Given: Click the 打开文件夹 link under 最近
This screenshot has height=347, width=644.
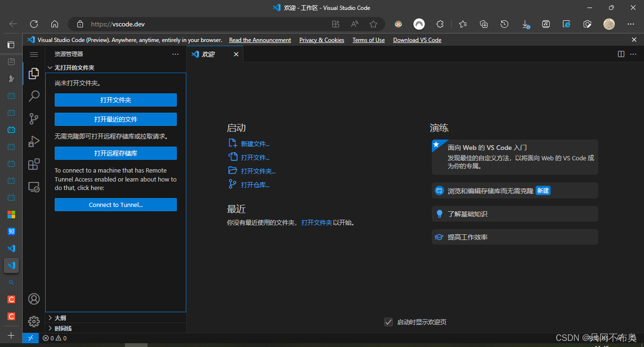Looking at the screenshot, I should (317, 223).
